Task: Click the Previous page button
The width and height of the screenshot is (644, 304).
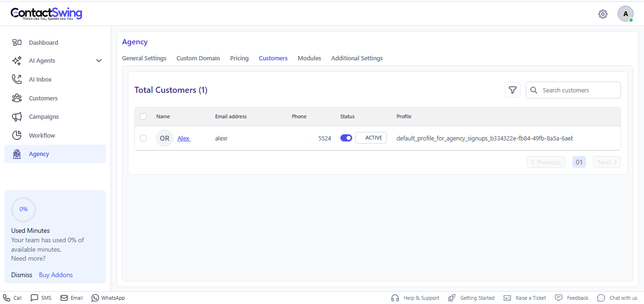Action: [546, 162]
